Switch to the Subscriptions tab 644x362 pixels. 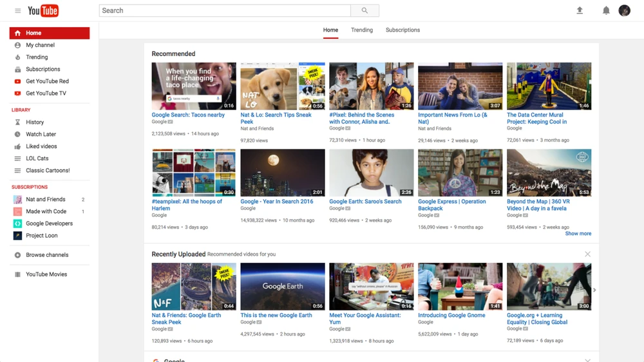coord(402,30)
